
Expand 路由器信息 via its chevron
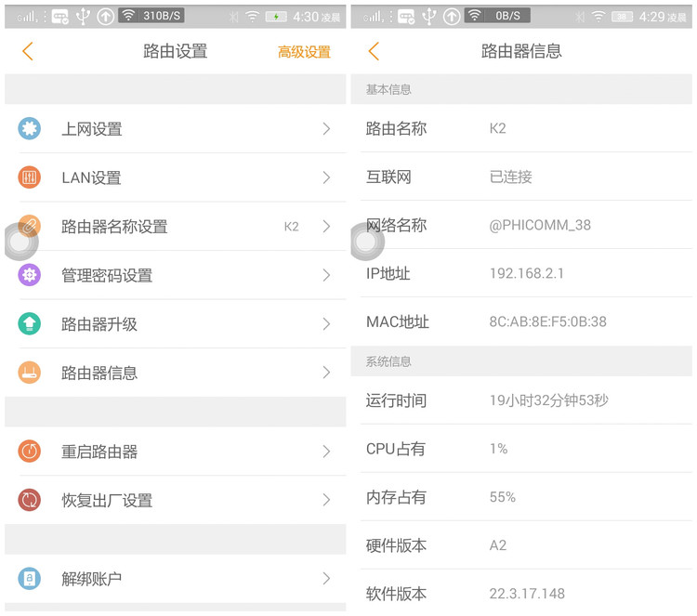[327, 373]
